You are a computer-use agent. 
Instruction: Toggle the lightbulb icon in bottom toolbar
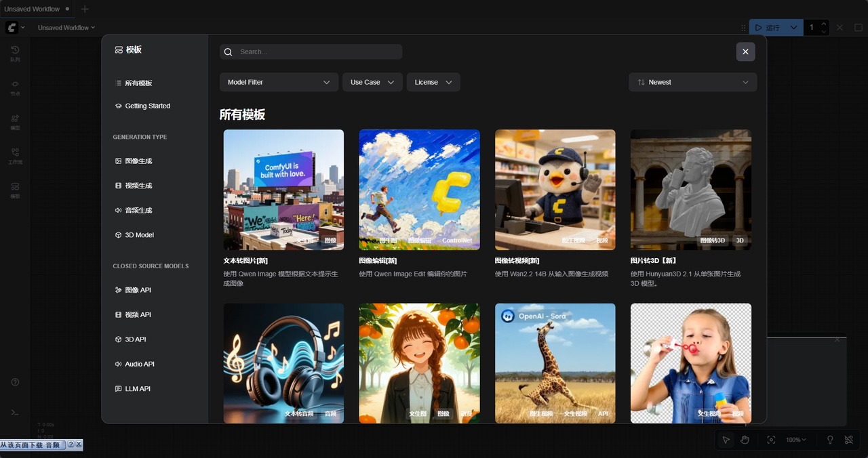(x=829, y=440)
